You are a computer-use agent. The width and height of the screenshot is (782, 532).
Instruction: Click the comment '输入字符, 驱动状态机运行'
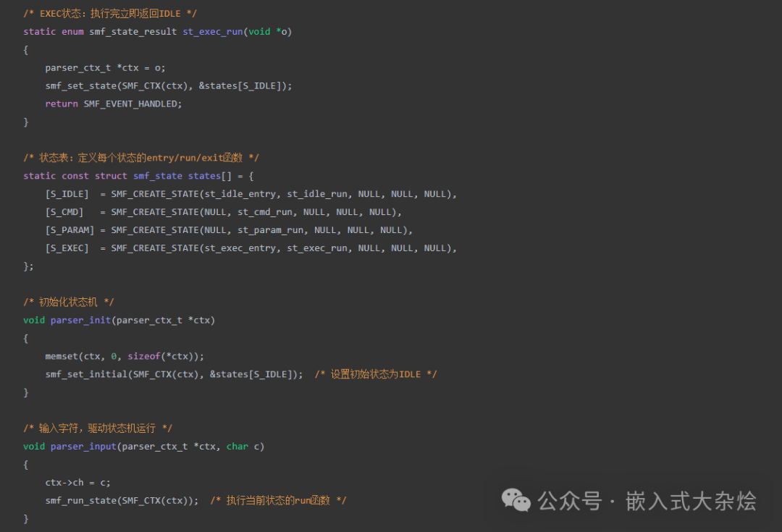point(98,428)
